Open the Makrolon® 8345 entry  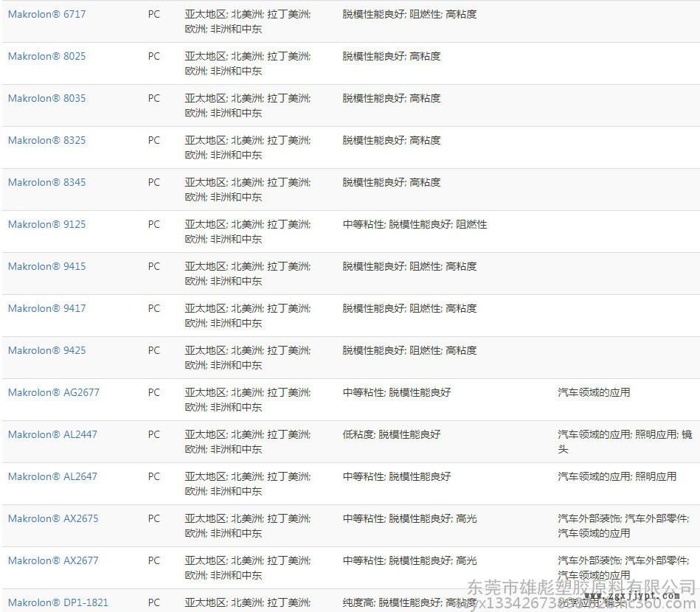tap(46, 182)
